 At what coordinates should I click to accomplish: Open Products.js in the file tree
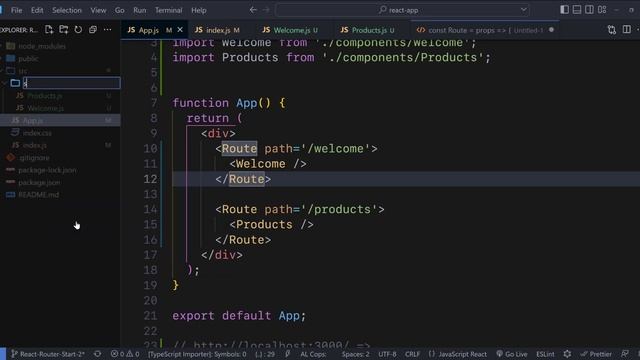point(44,96)
